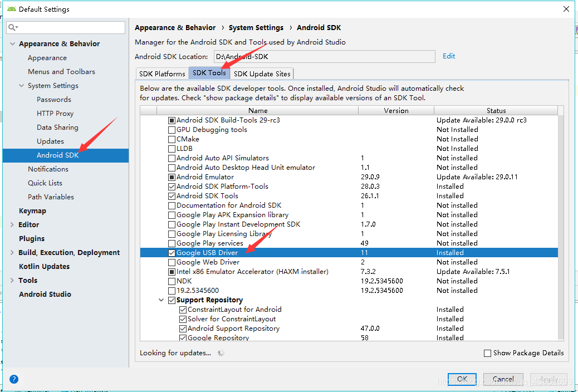Uncheck Android Support Repository
Viewport: 578px width, 392px height.
(183, 328)
